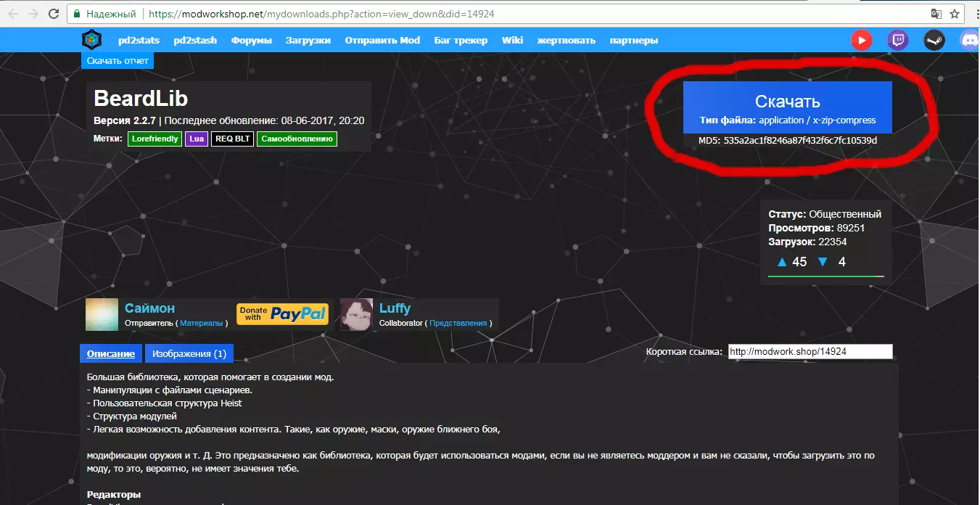Click the MD5 hash text
Viewport: 980px width, 505px height.
pos(788,140)
